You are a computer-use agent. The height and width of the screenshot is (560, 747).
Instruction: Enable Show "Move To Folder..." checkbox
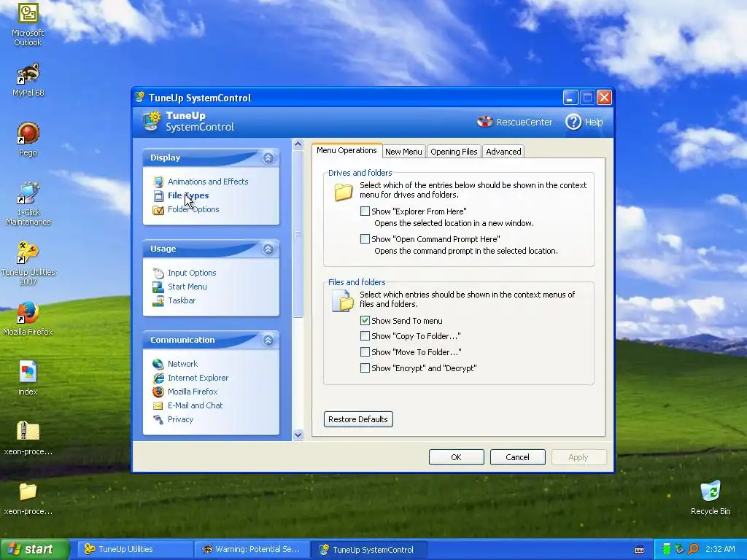pos(365,352)
